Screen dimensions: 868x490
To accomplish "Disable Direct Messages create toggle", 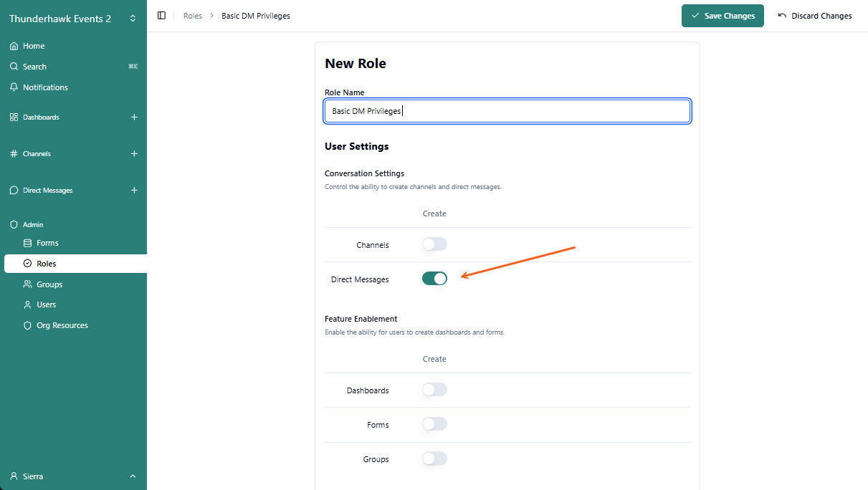I will [x=434, y=279].
